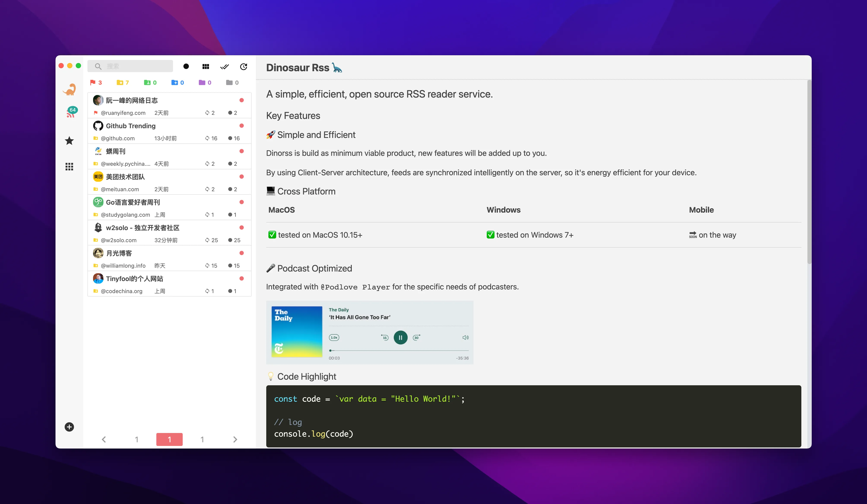Image resolution: width=867 pixels, height=504 pixels.
Task: Toggle unread dot on Github Trending
Action: [x=241, y=126]
